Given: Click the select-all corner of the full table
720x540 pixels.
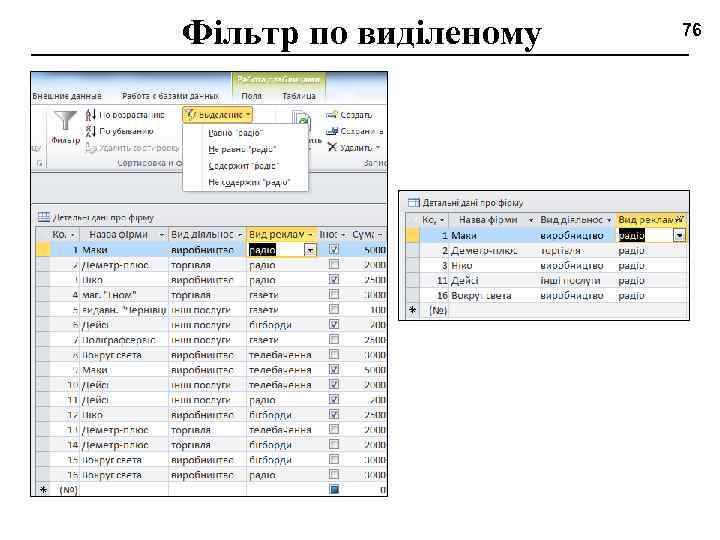Looking at the screenshot, I should 43,234.
